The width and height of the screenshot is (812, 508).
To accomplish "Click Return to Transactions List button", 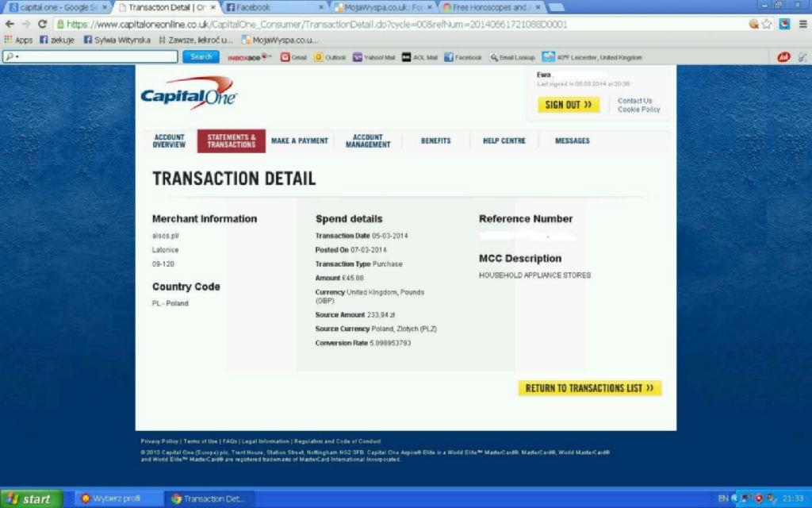I will (x=590, y=388).
